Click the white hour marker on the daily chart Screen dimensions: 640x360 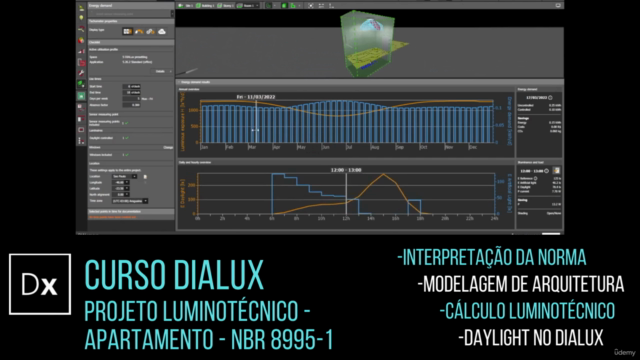[x=347, y=193]
